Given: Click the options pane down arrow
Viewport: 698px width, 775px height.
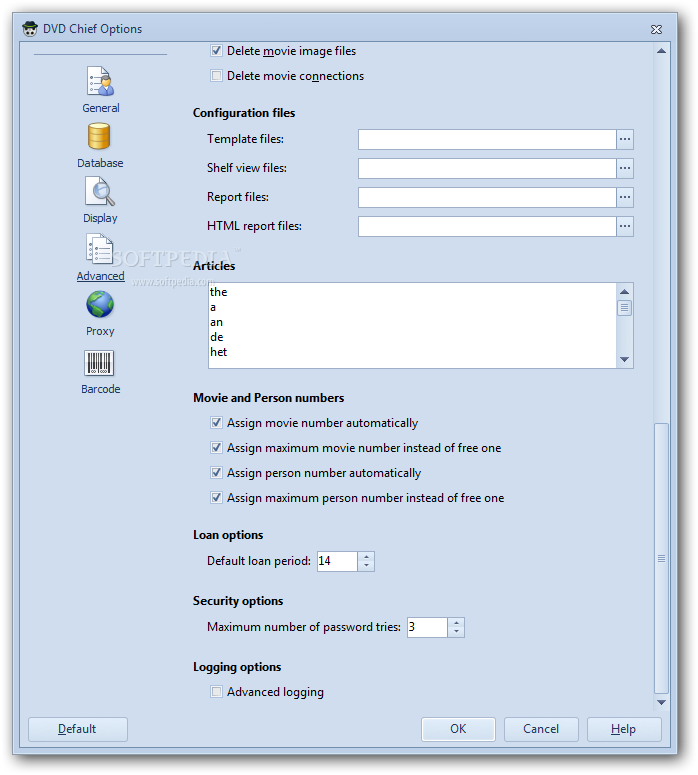Looking at the screenshot, I should [661, 702].
